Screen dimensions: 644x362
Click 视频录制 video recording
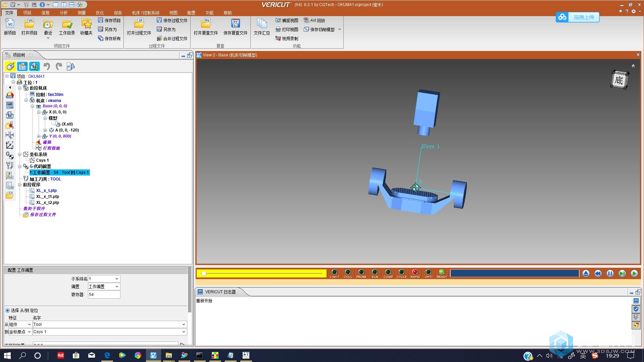(287, 39)
